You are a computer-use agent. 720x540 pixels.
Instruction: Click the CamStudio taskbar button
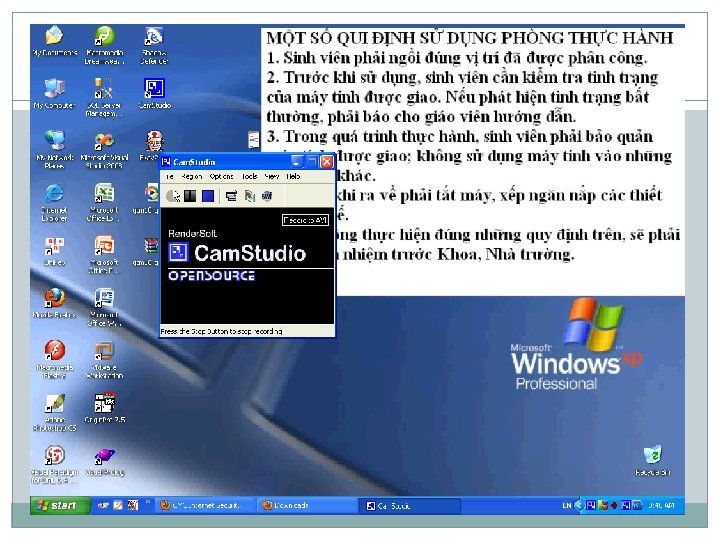tap(410, 506)
